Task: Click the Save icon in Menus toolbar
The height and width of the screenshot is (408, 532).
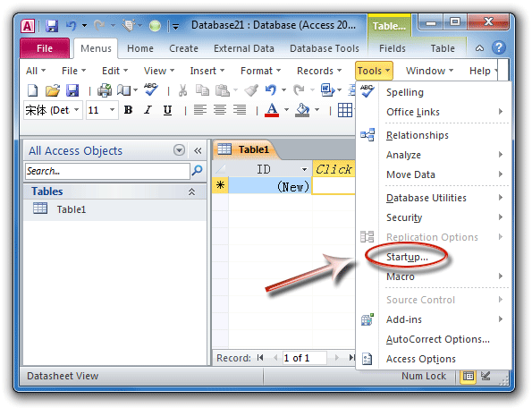Action: 72,90
